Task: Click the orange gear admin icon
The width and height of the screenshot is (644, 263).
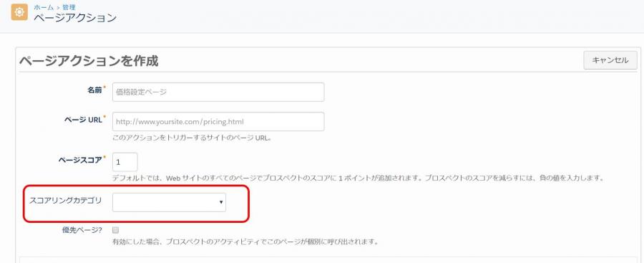Action: (x=19, y=12)
